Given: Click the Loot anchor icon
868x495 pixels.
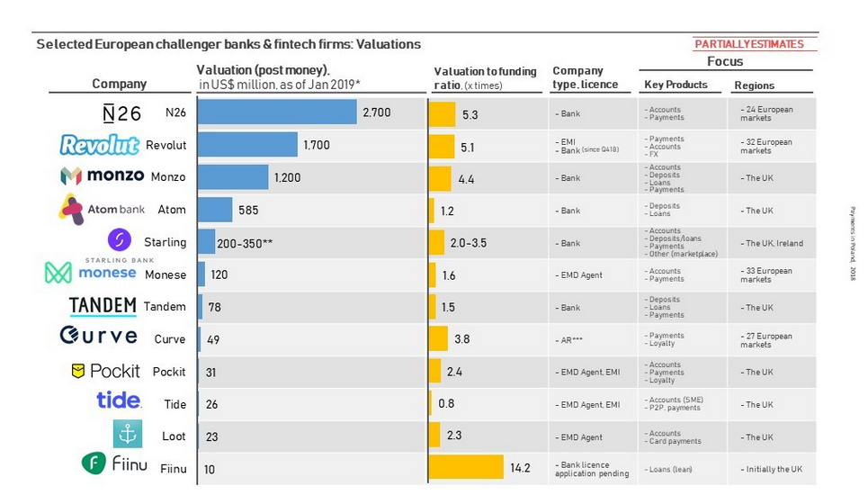Looking at the screenshot, I should (128, 434).
